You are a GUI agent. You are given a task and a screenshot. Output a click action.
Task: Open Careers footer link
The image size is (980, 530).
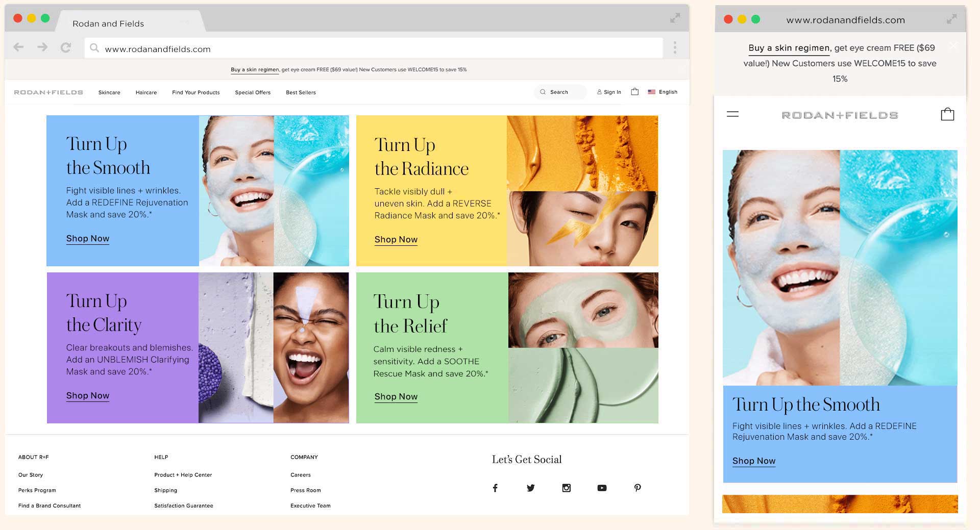(301, 475)
